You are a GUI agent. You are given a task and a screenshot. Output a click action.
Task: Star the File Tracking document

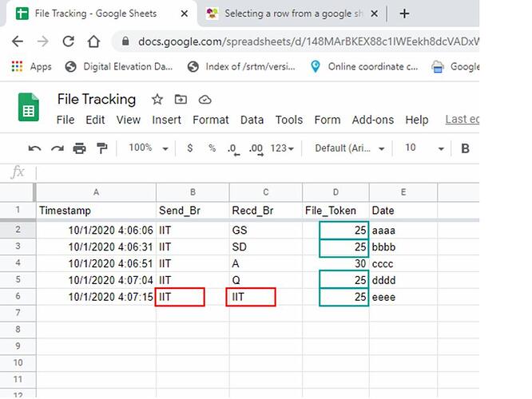coord(157,100)
